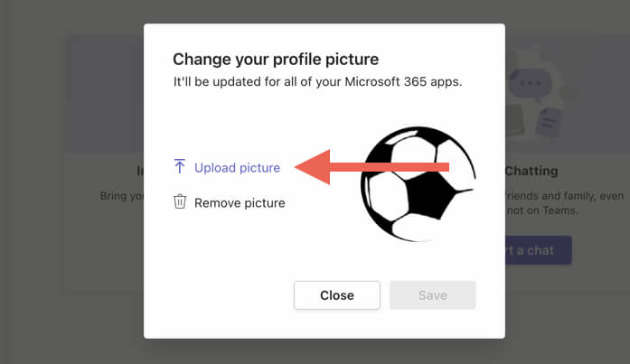The width and height of the screenshot is (630, 364).
Task: Click the trash can icon
Action: [180, 202]
